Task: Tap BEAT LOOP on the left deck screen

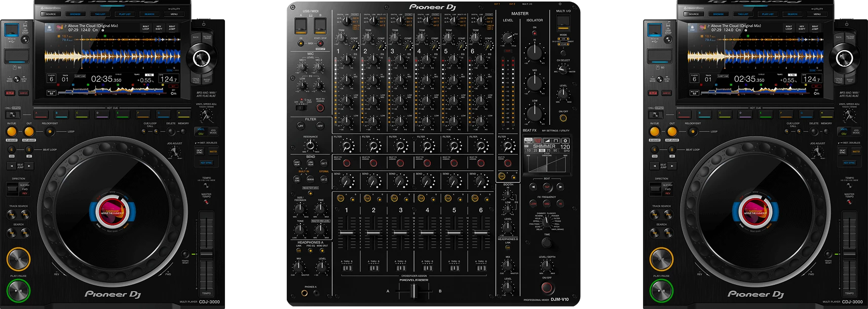Action: [x=146, y=27]
